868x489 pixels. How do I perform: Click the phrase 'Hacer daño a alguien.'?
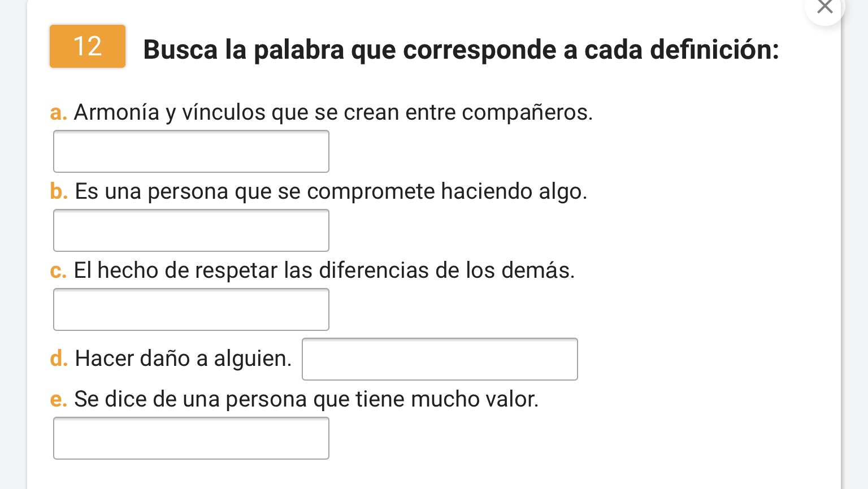[x=183, y=359]
